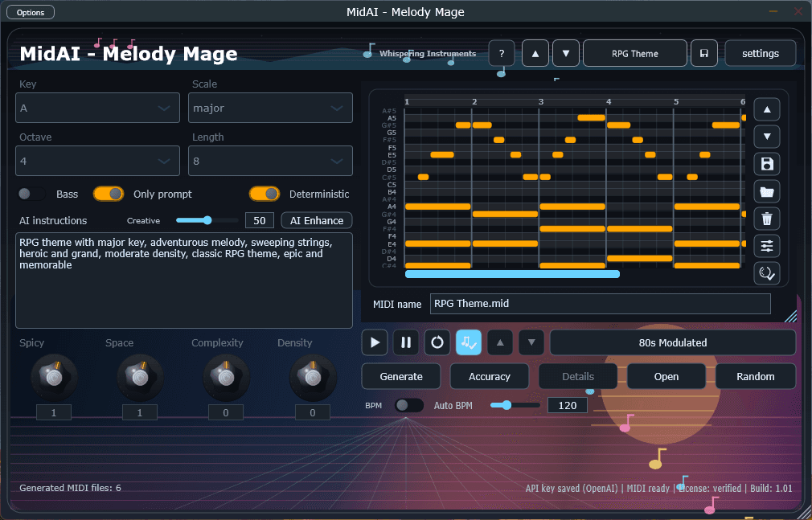
Task: Expand the Key dropdown showing A
Action: (x=98, y=108)
